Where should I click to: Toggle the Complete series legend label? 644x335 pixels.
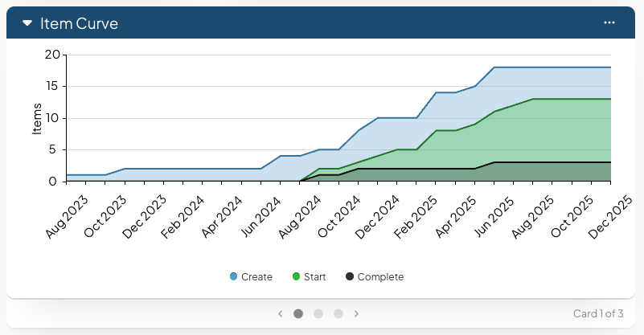[x=380, y=277]
